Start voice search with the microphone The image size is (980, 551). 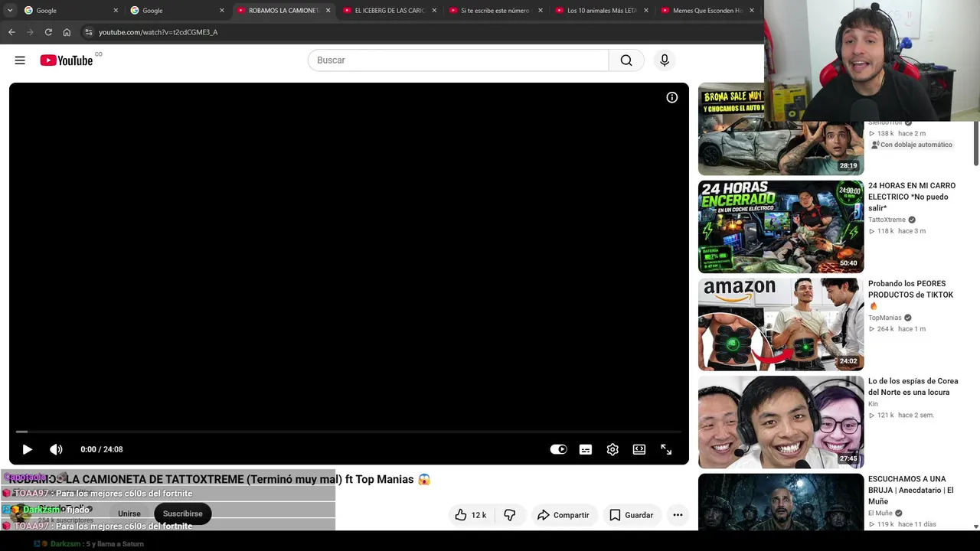pyautogui.click(x=665, y=60)
